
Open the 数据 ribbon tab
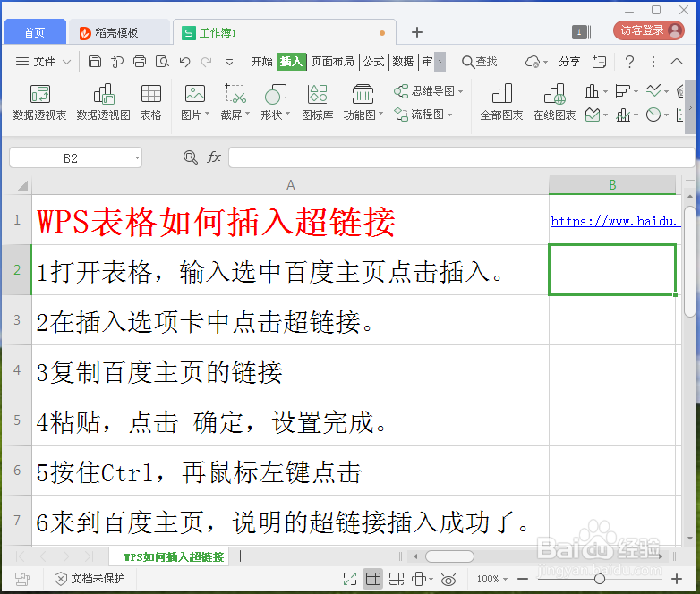pos(403,62)
